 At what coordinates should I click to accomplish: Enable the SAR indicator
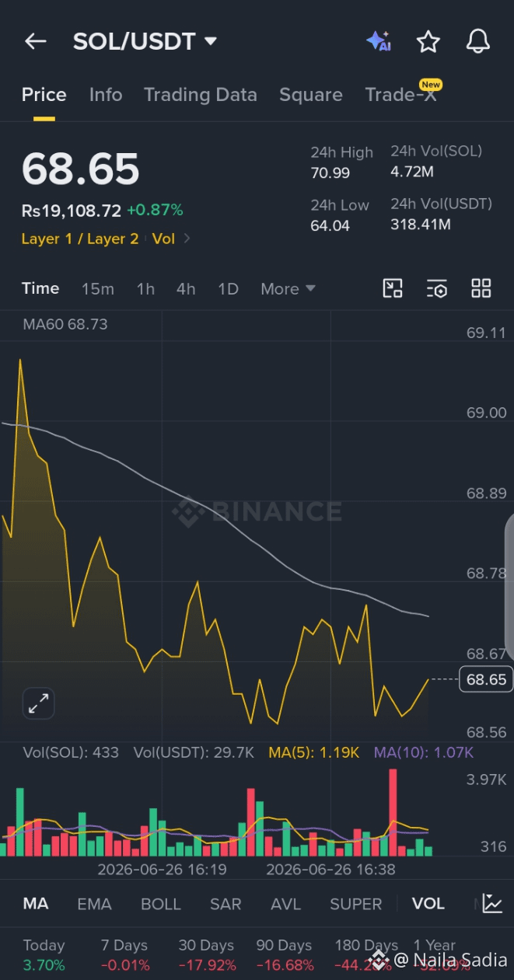tap(226, 904)
